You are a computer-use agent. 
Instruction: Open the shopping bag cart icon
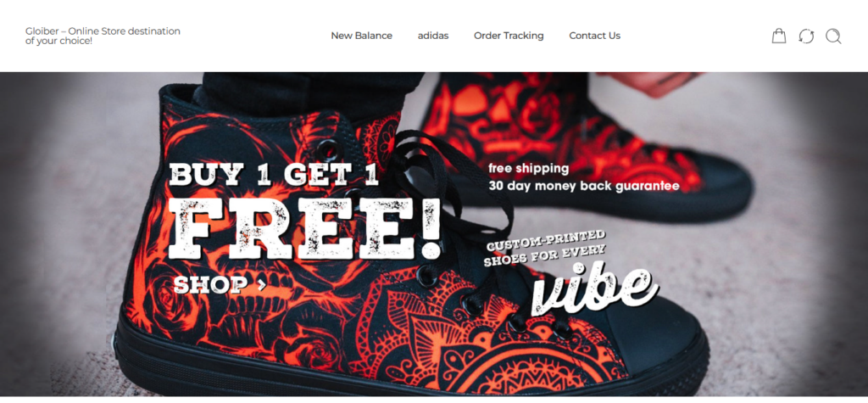point(779,36)
